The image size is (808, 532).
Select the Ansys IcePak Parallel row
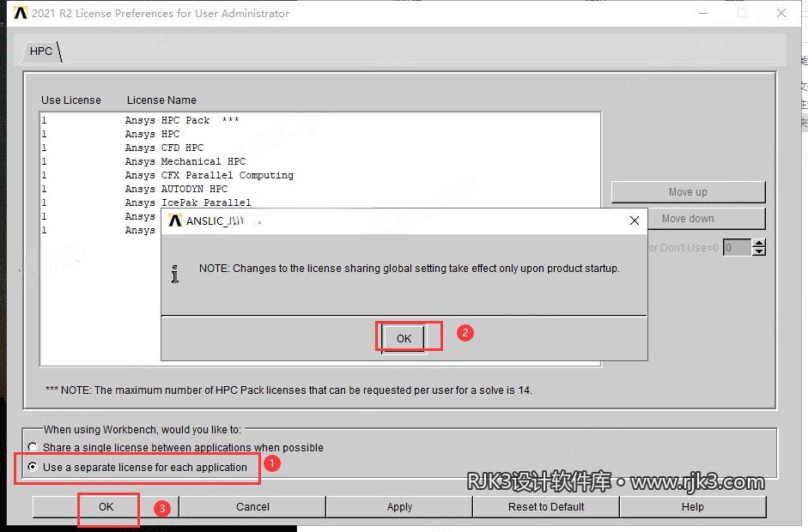tap(320, 203)
